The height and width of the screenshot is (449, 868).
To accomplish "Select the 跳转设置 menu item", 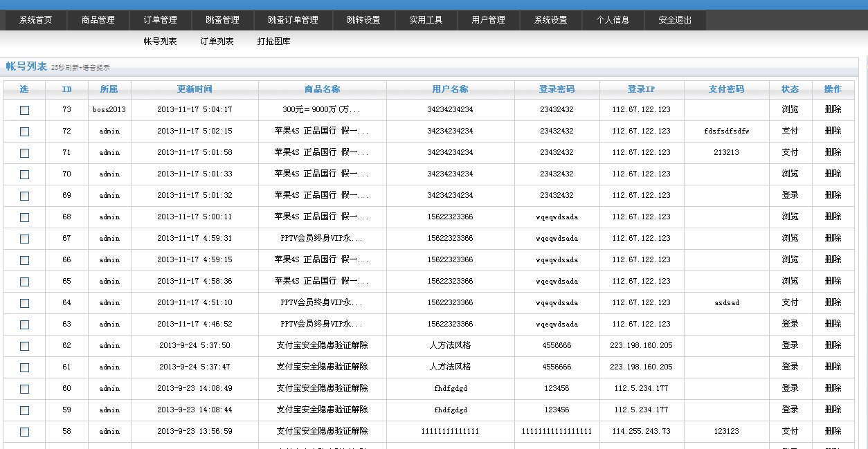I will click(x=363, y=20).
